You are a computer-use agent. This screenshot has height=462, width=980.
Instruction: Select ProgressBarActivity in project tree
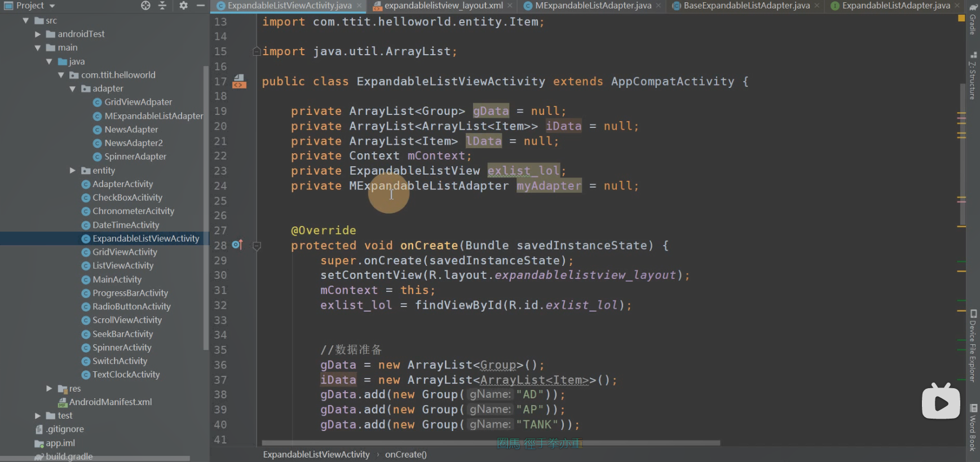125,293
